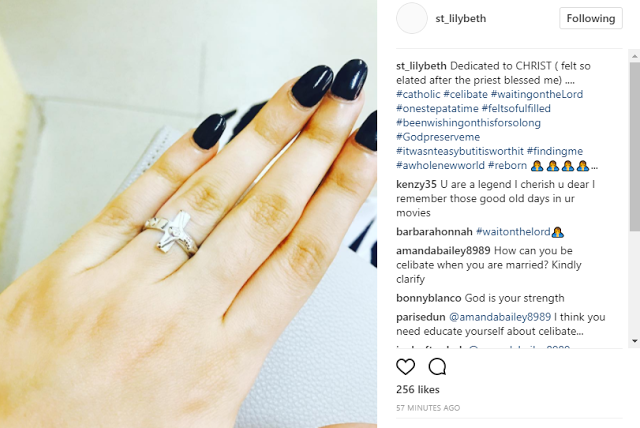Open the 256 likes list
The height and width of the screenshot is (428, 640).
(x=418, y=390)
